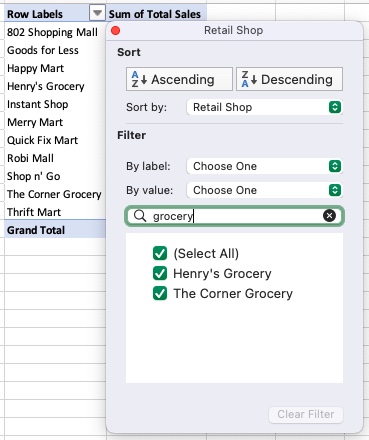Viewport: 369px width, 440px height.
Task: Click inside the grocery search field
Action: click(235, 216)
